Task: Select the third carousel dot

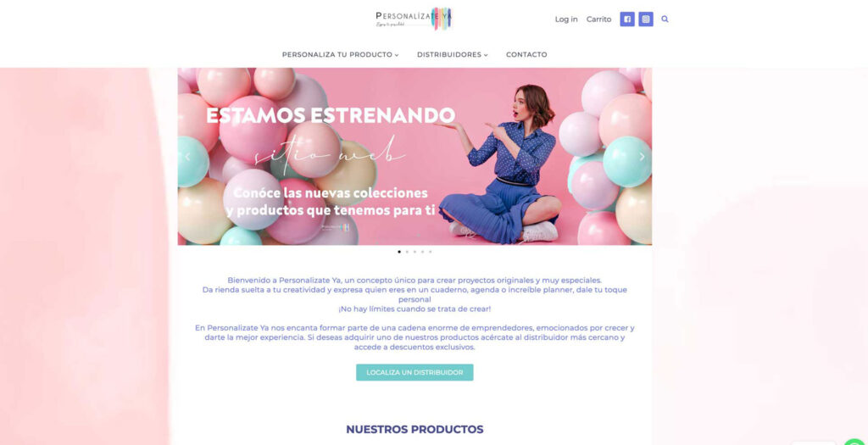Action: click(415, 252)
